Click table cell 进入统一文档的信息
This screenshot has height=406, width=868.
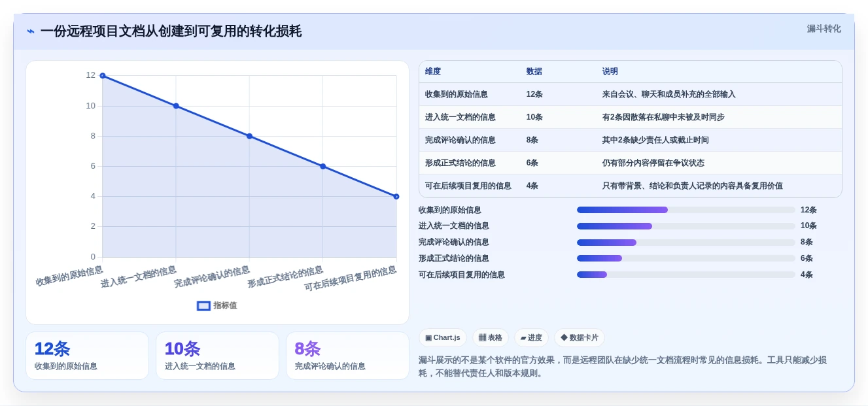pos(460,117)
